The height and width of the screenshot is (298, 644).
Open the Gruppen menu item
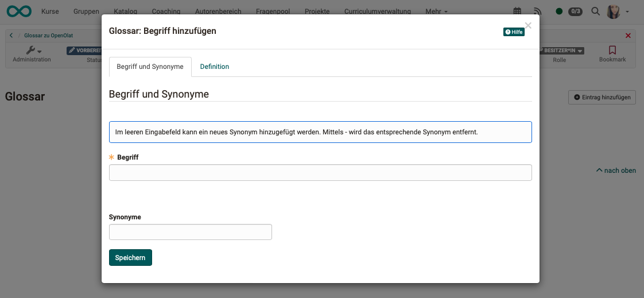86,11
